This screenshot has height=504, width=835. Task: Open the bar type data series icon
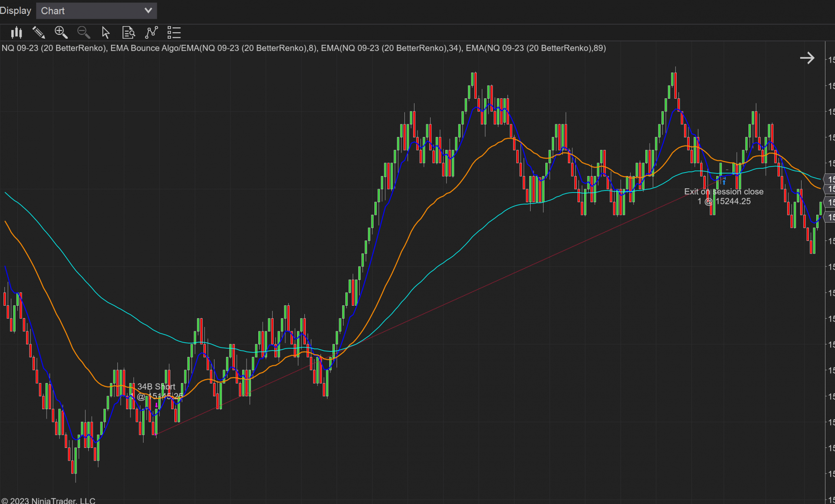tap(17, 33)
